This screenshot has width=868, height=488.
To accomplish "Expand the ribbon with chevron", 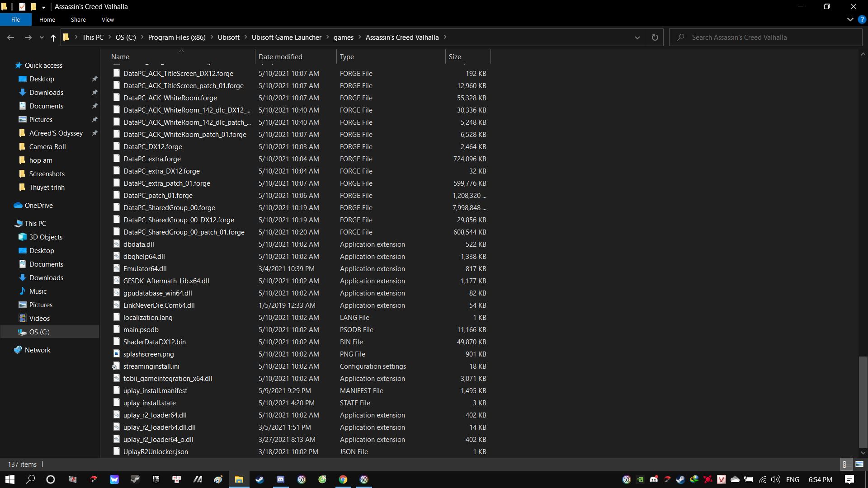I will click(x=850, y=20).
